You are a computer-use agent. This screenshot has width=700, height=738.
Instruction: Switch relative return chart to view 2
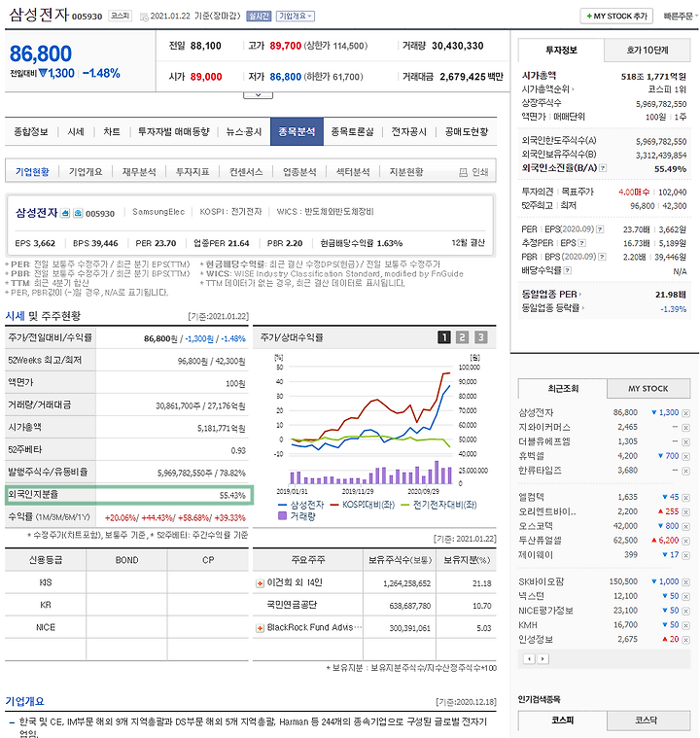point(462,337)
